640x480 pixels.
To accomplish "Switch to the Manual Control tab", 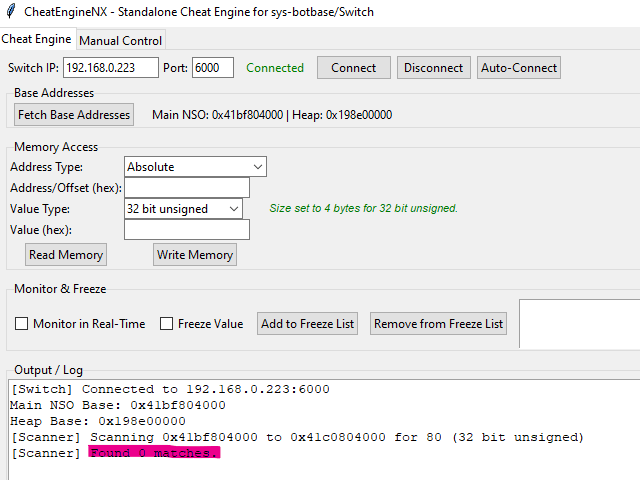I will [120, 41].
